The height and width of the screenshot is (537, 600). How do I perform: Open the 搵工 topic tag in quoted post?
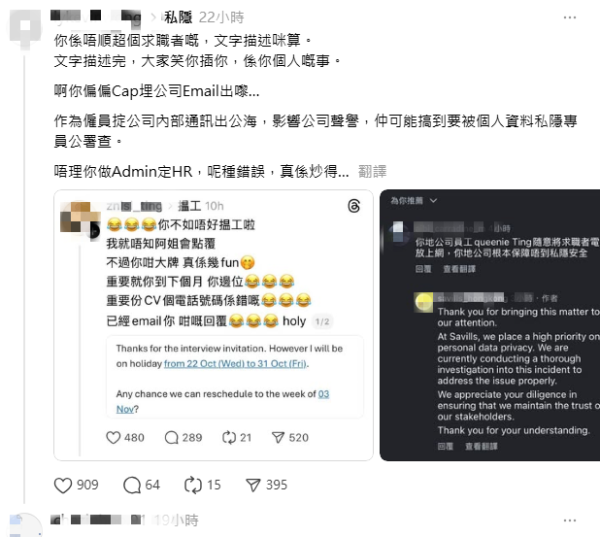(x=189, y=206)
